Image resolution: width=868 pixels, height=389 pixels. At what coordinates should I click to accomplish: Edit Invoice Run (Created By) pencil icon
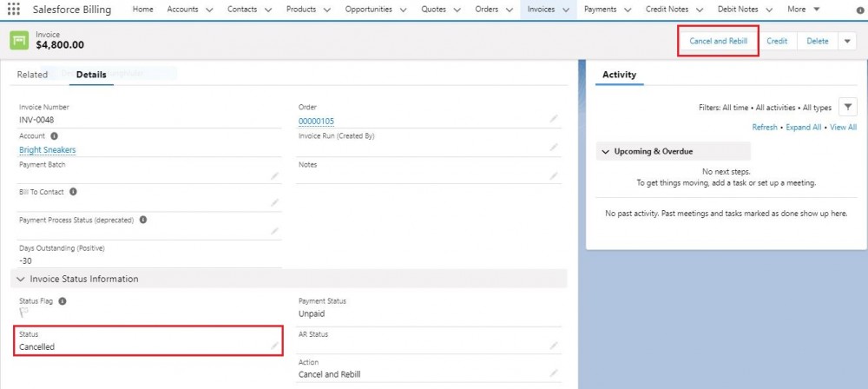pyautogui.click(x=554, y=148)
